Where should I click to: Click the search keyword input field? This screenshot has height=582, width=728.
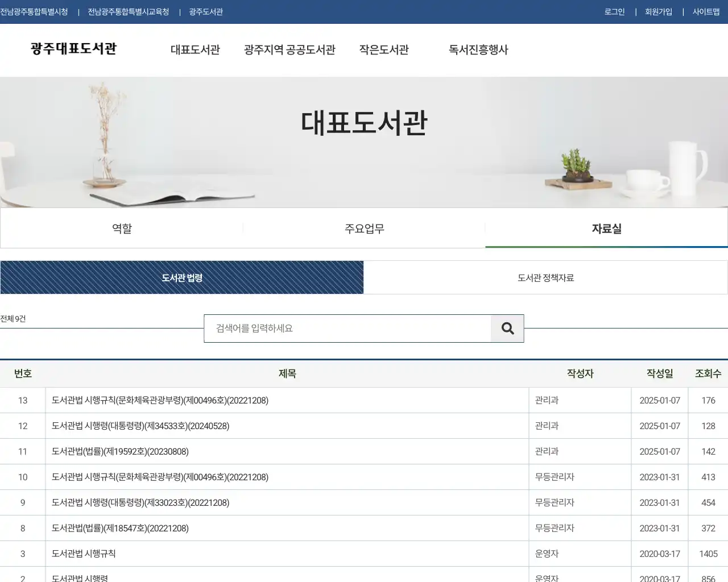pyautogui.click(x=348, y=329)
